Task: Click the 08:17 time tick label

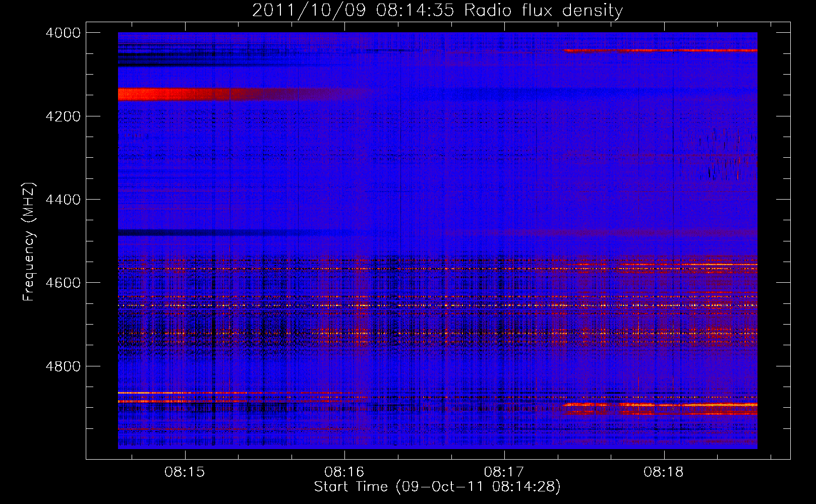Action: [504, 472]
